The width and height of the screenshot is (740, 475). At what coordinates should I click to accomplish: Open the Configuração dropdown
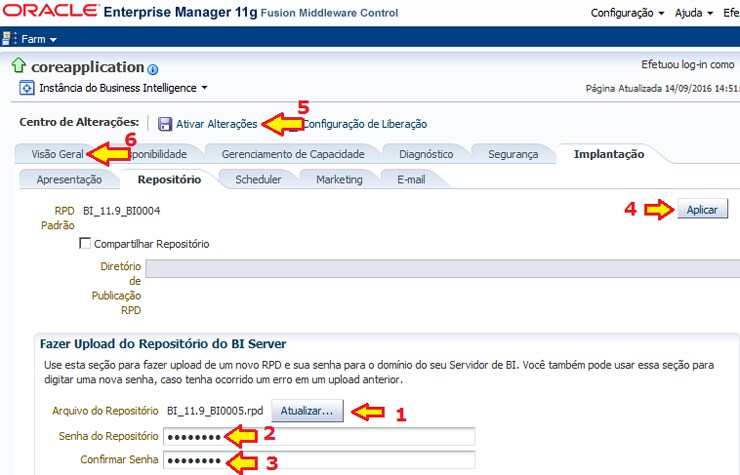coord(627,13)
